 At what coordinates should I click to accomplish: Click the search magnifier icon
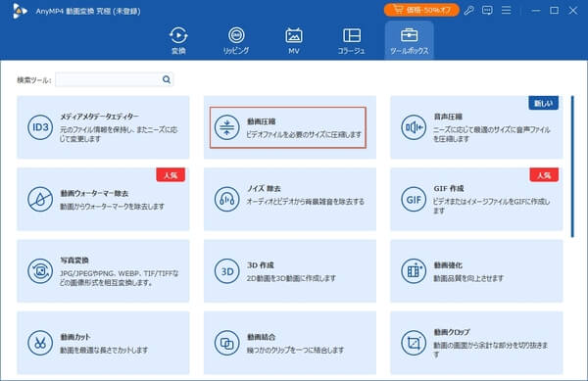(167, 79)
